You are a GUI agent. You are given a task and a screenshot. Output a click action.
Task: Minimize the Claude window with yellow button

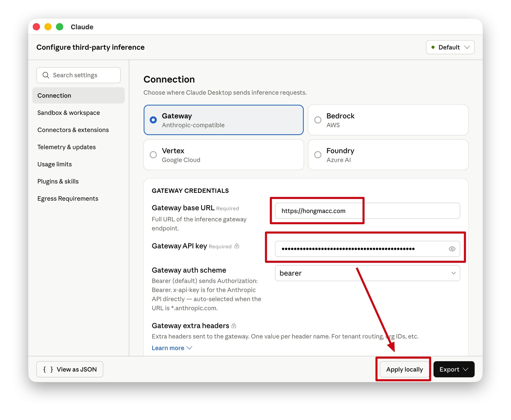click(48, 27)
